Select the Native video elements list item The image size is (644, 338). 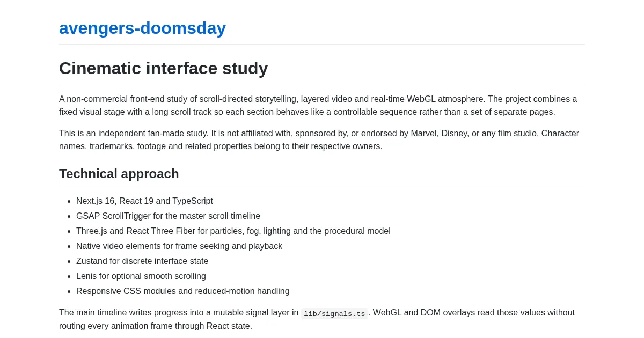(x=179, y=246)
